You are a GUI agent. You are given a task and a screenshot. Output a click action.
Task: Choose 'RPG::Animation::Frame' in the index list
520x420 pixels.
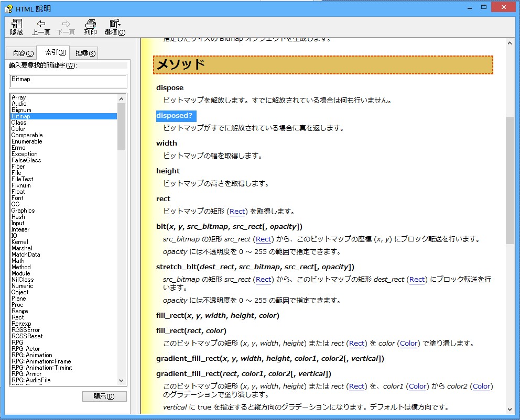point(41,361)
